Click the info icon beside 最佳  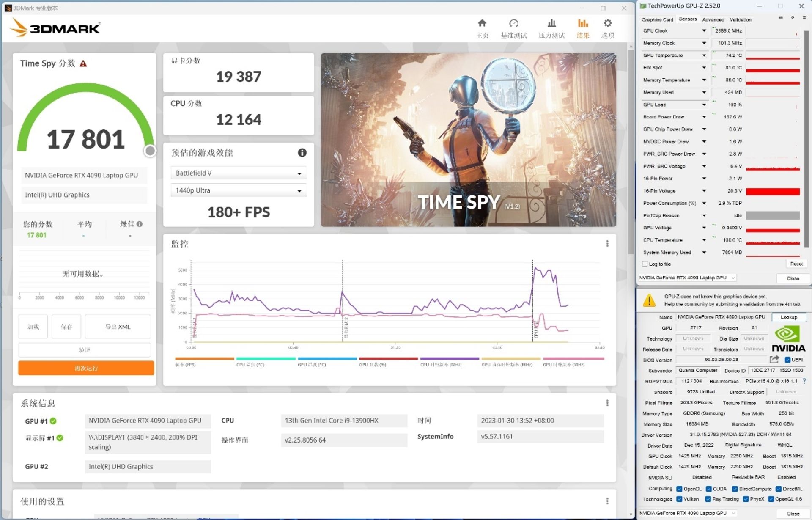click(x=140, y=224)
